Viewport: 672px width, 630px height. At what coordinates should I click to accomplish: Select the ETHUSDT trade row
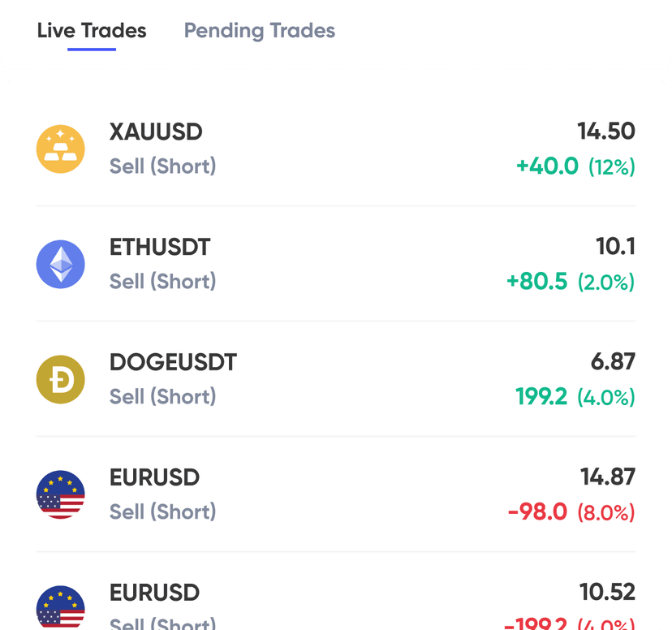[336, 264]
